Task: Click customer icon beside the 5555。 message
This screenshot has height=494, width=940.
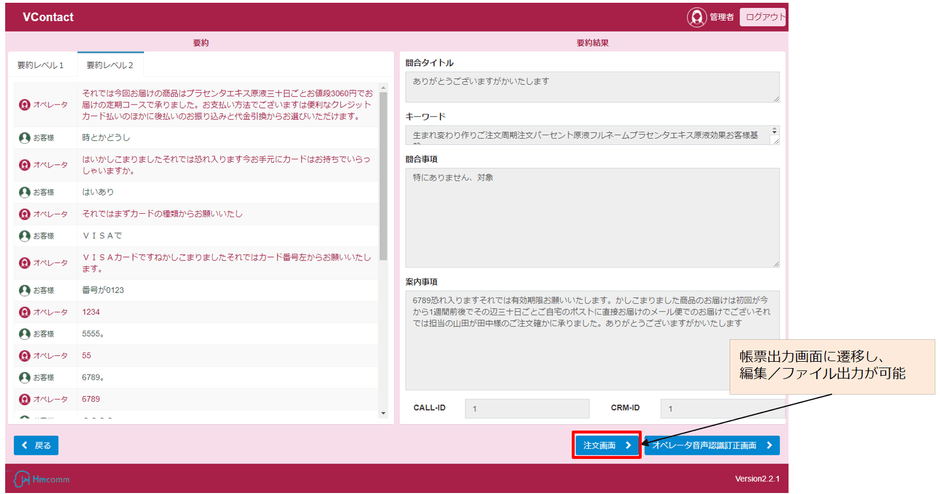Action: pos(25,333)
